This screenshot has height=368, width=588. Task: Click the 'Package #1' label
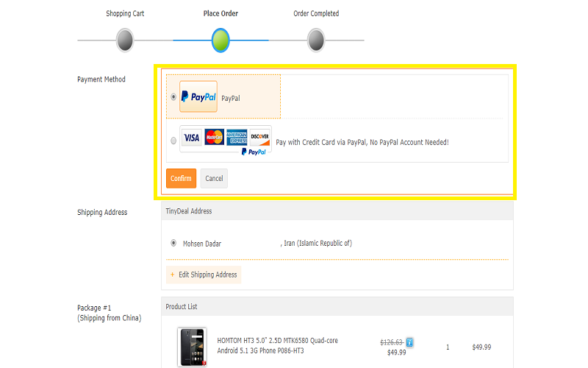click(x=94, y=308)
